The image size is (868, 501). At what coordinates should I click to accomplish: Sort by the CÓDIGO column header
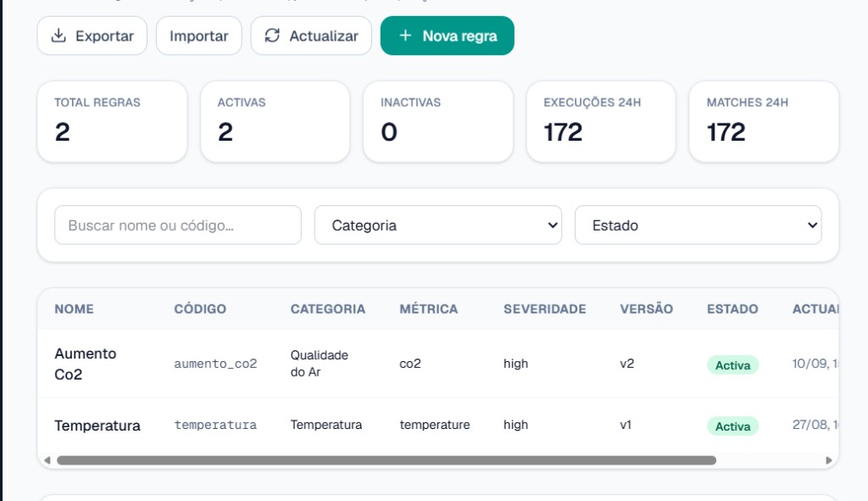200,309
